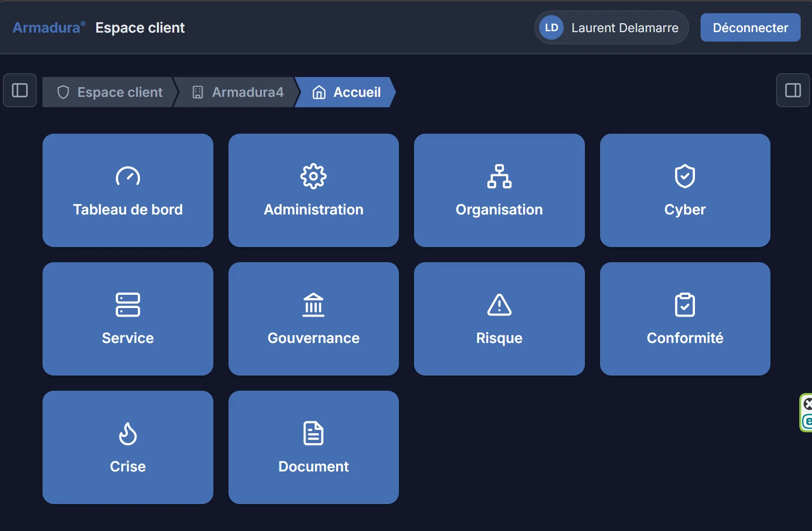Click the browser extension widget at right edge
The image size is (812, 531).
[x=806, y=412]
